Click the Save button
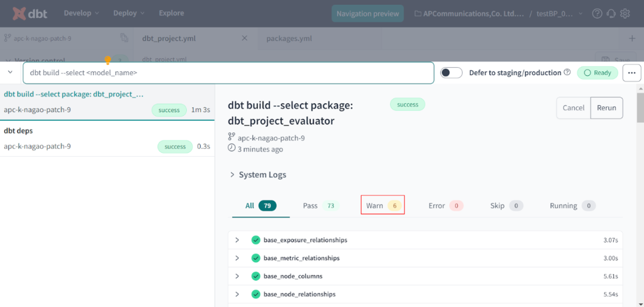The image size is (644, 307). [616, 60]
